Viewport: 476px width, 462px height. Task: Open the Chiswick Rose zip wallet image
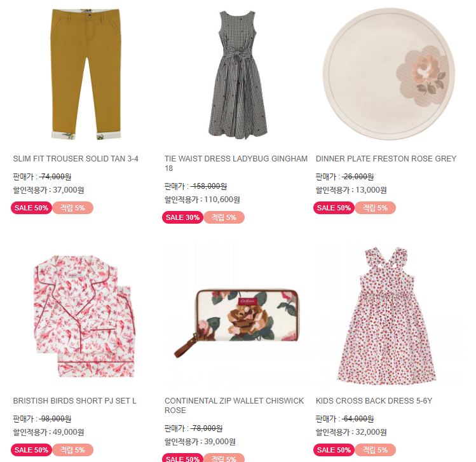(237, 323)
